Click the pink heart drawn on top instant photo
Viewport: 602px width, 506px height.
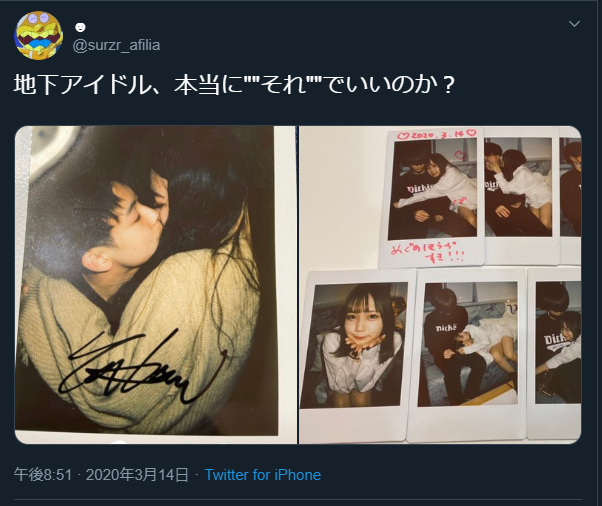tap(460, 155)
